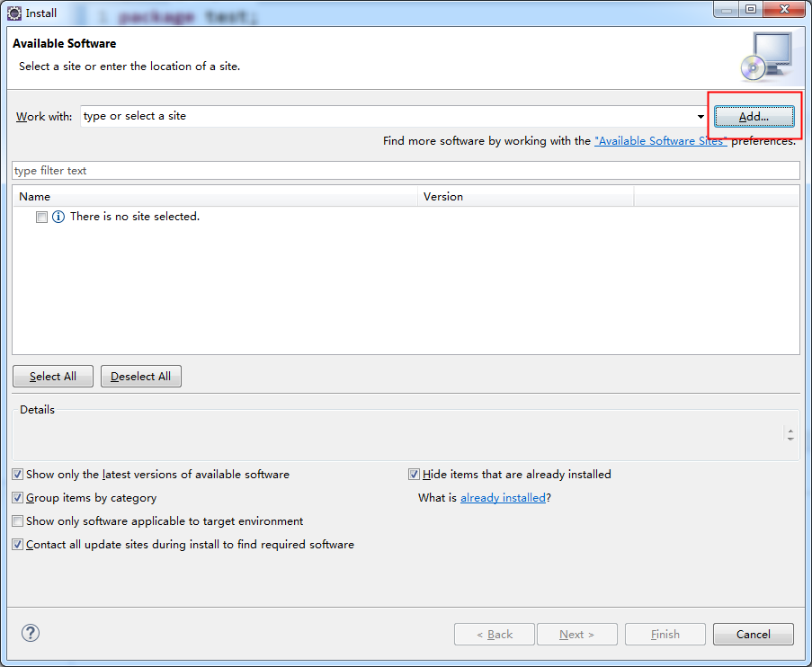Screen dimensions: 812x667
Task: Click the Details scroll down arrow
Action: click(790, 439)
